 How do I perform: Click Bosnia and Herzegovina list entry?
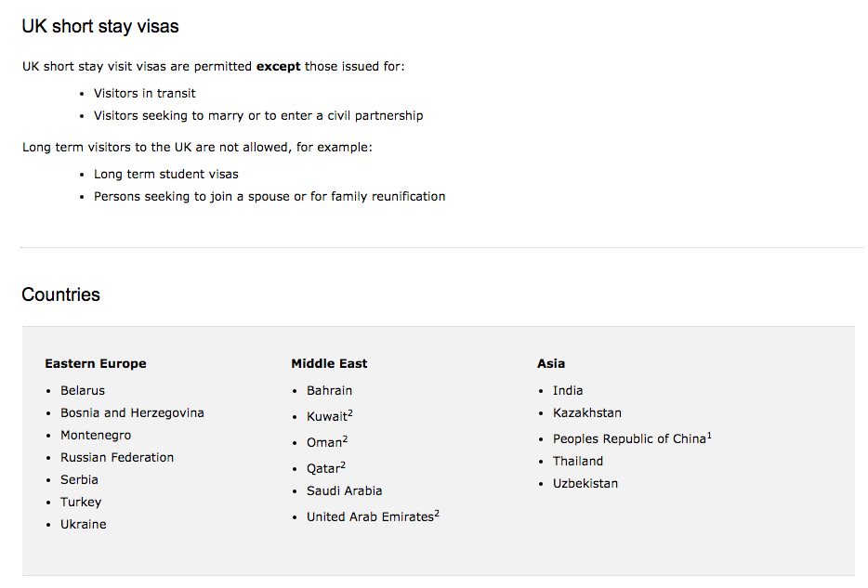[x=132, y=412]
